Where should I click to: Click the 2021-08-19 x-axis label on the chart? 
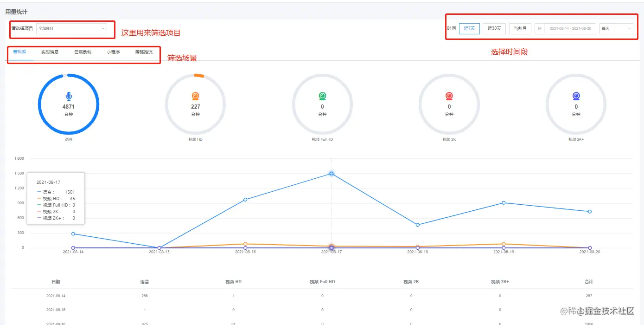504,252
